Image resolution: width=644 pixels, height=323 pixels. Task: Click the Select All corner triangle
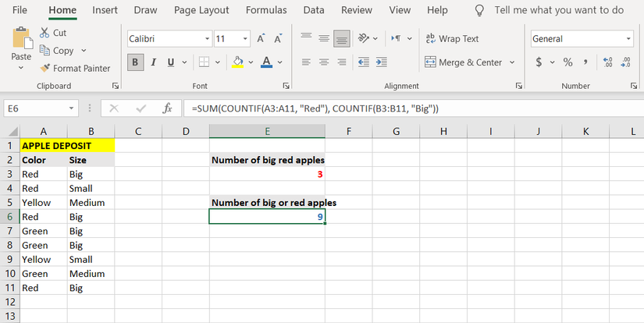(x=12, y=131)
